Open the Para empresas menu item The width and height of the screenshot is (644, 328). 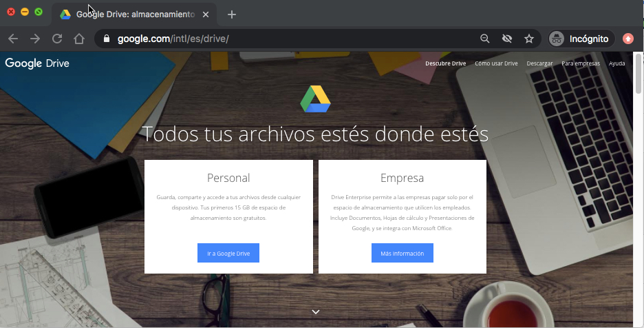pos(581,63)
